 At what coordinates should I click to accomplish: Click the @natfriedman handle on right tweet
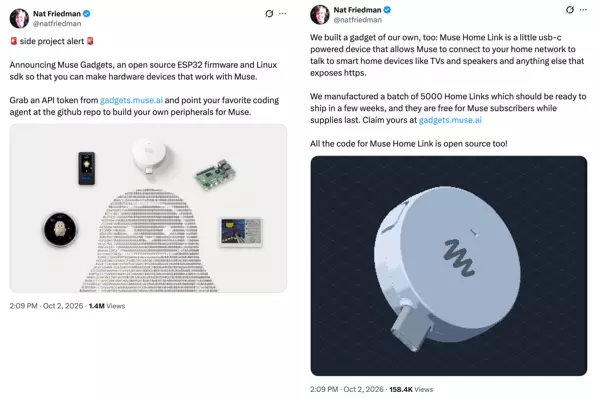click(x=357, y=20)
